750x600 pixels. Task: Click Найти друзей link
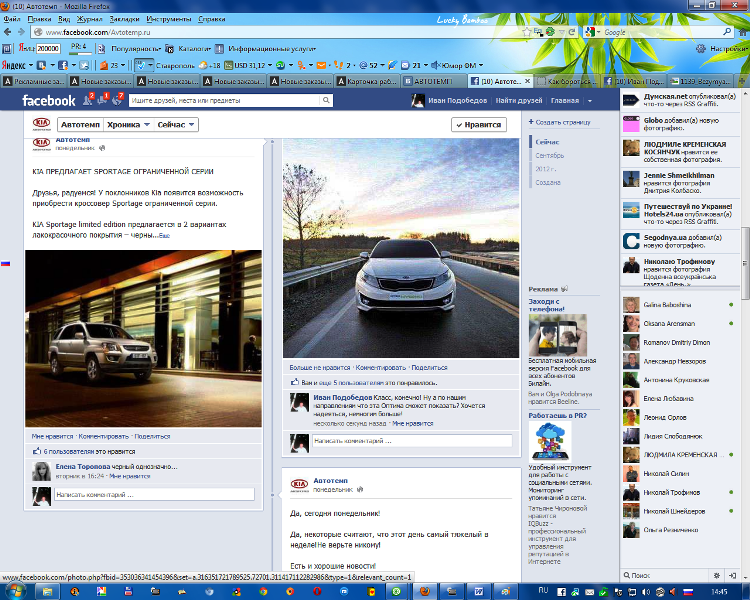[x=519, y=100]
